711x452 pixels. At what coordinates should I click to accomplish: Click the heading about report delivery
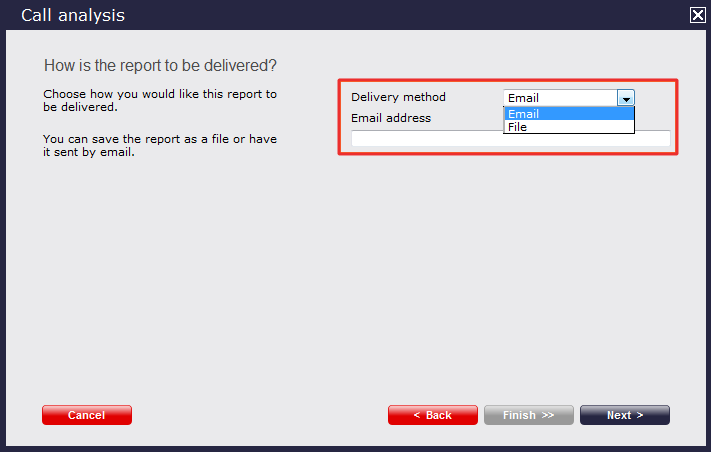160,65
